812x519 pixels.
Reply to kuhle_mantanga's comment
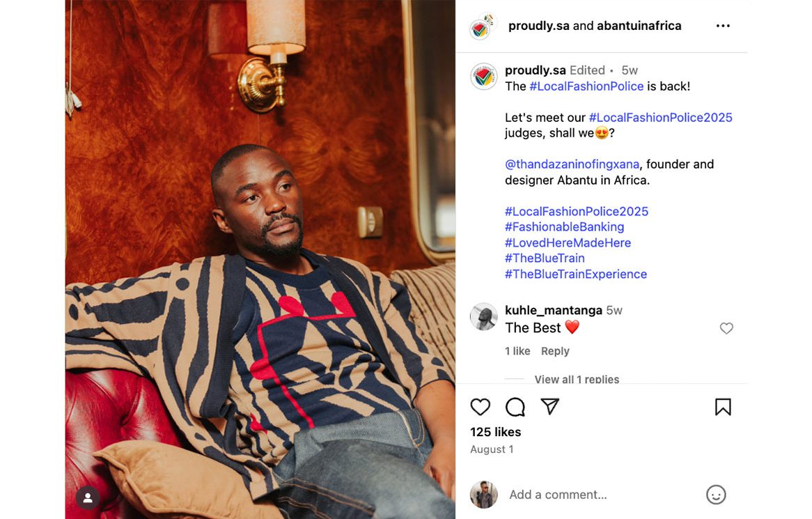click(x=555, y=351)
